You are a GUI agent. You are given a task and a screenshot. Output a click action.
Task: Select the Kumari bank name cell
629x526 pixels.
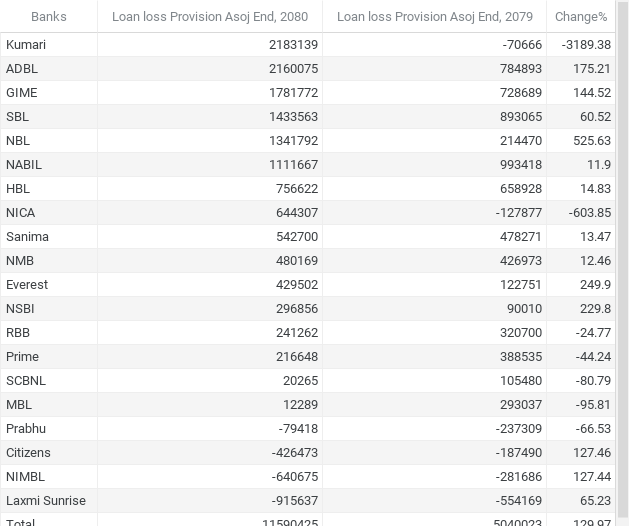pyautogui.click(x=26, y=45)
